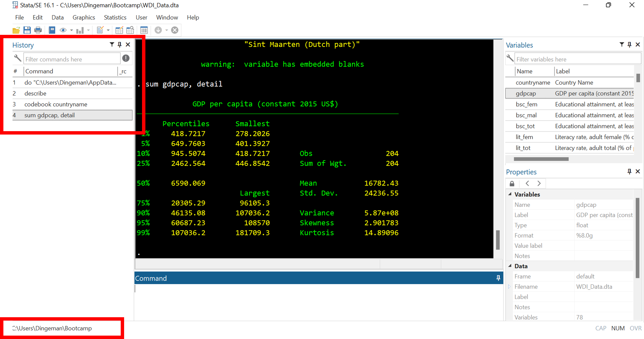Image resolution: width=644 pixels, height=339 pixels.
Task: Click the Print results icon
Action: [38, 30]
